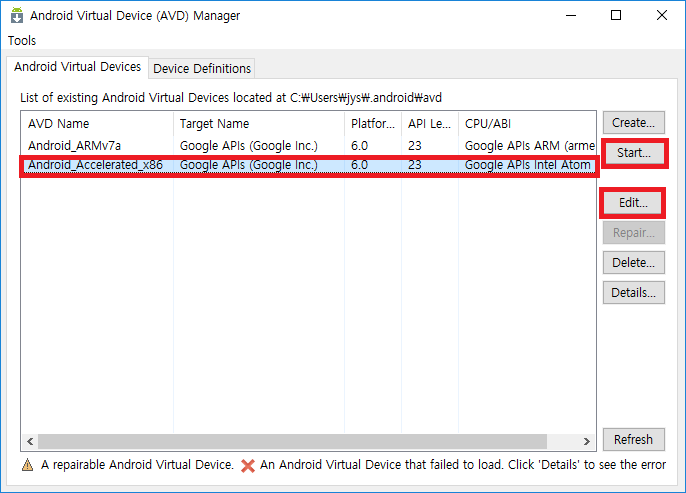Click the horizontal scrollbar thumb
The image size is (686, 493).
pyautogui.click(x=292, y=441)
